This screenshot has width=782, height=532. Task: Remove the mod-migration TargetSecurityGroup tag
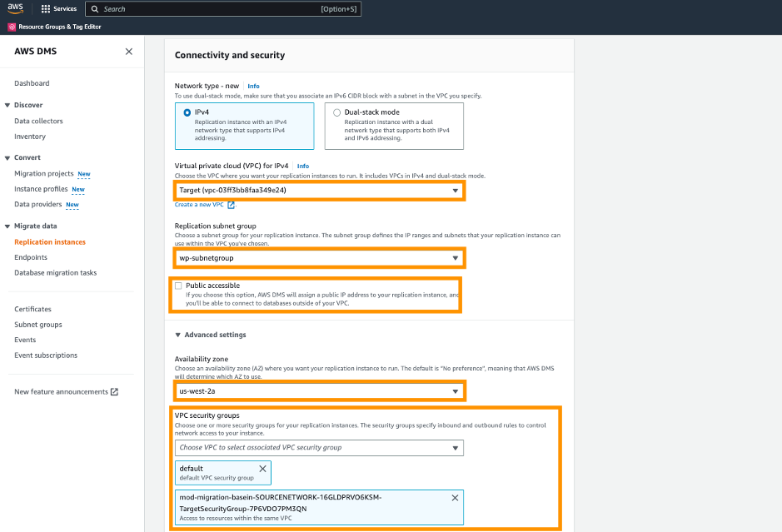coord(455,498)
